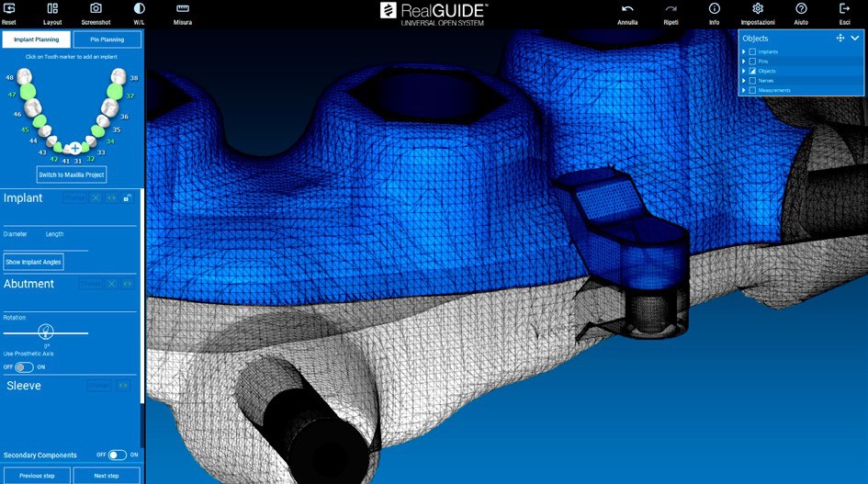Open Impostazioni settings gear
868x484 pixels.
[x=757, y=9]
